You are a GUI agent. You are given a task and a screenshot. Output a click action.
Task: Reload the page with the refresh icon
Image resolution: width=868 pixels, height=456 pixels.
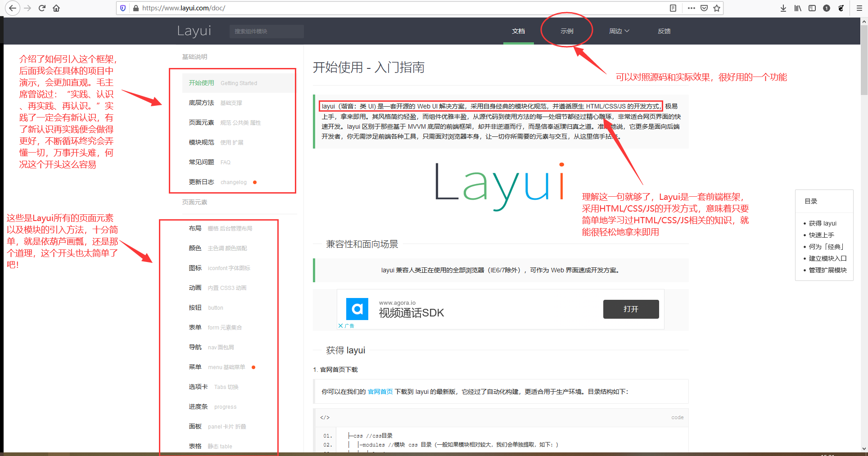pyautogui.click(x=42, y=8)
